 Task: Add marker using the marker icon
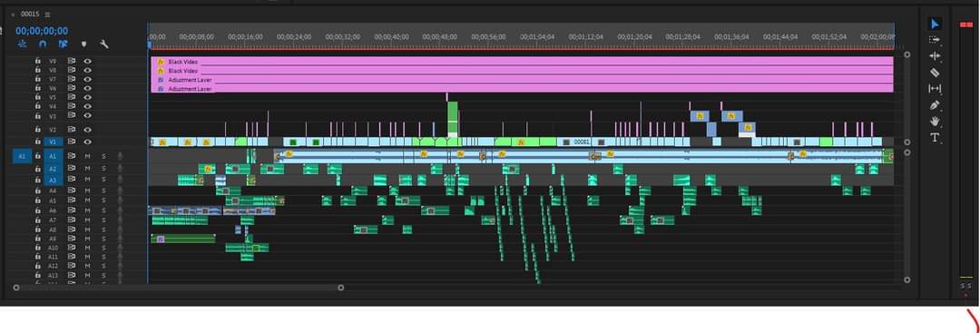pyautogui.click(x=83, y=44)
